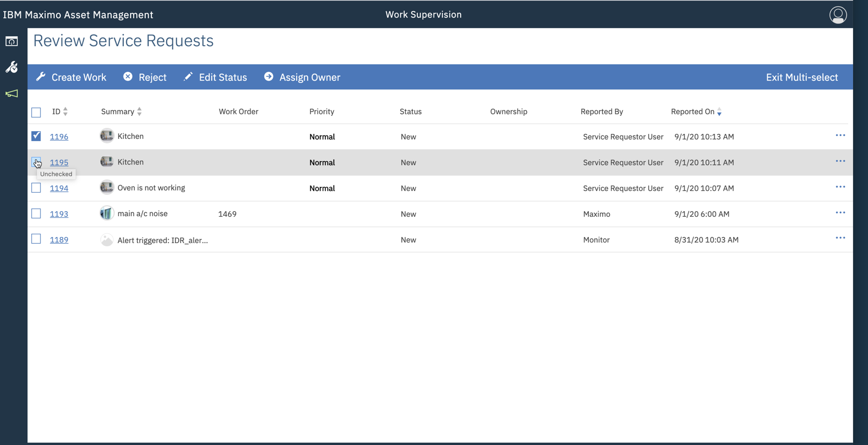Click the Priority column header

pos(322,111)
